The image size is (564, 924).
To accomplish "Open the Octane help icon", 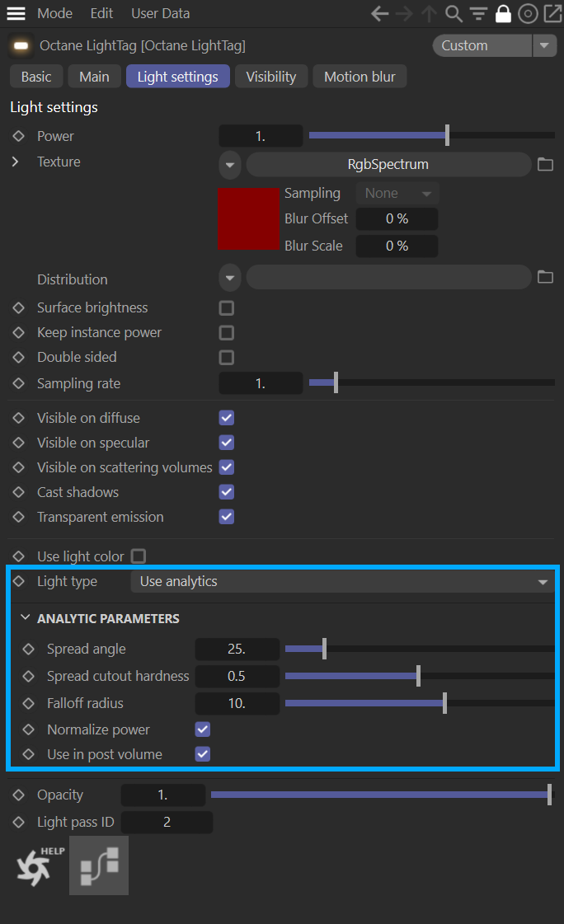I will (x=37, y=865).
